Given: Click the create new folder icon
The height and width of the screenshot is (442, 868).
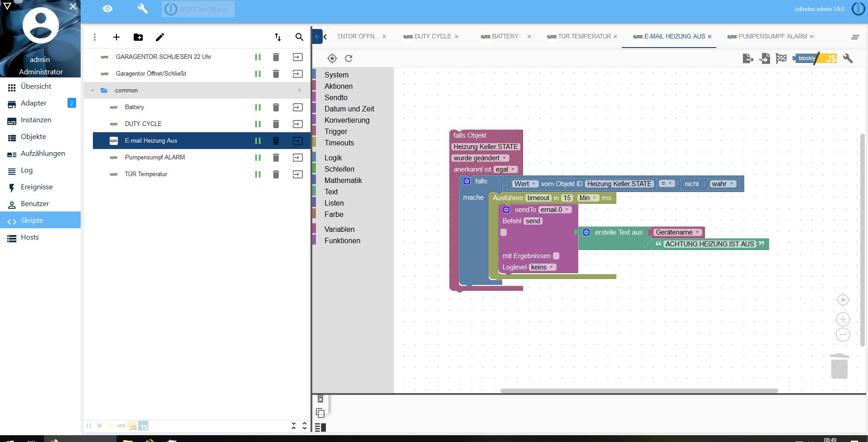Looking at the screenshot, I should [x=138, y=37].
